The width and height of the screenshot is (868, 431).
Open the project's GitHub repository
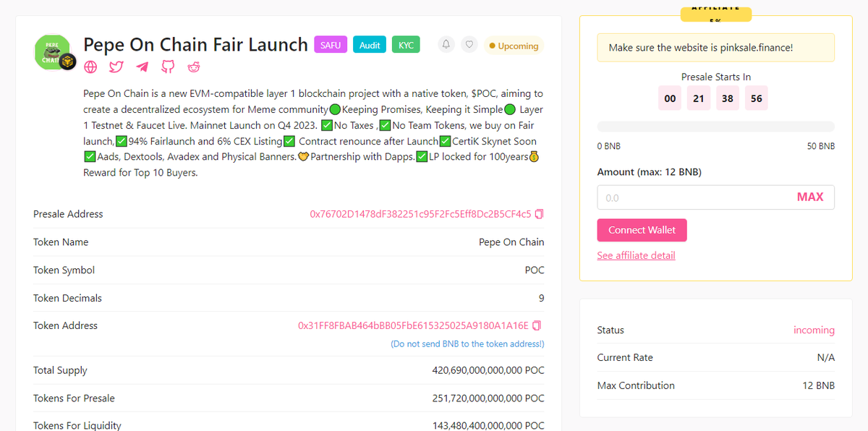click(x=168, y=67)
